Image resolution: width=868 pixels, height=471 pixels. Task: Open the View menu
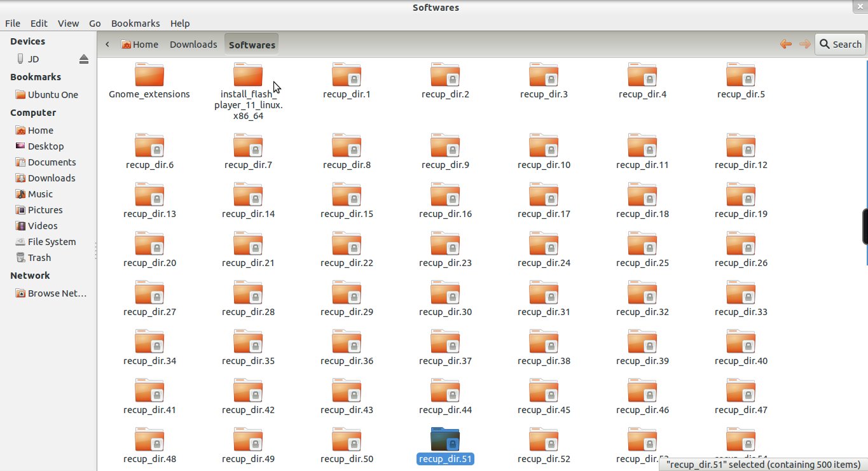[68, 23]
